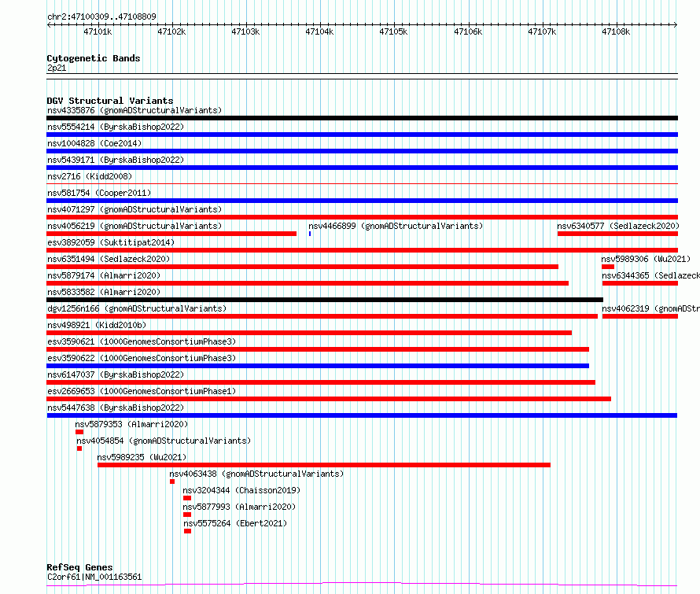Image resolution: width=700 pixels, height=594 pixels.
Task: Click the black bar under nsv5833582
Action: [325, 300]
